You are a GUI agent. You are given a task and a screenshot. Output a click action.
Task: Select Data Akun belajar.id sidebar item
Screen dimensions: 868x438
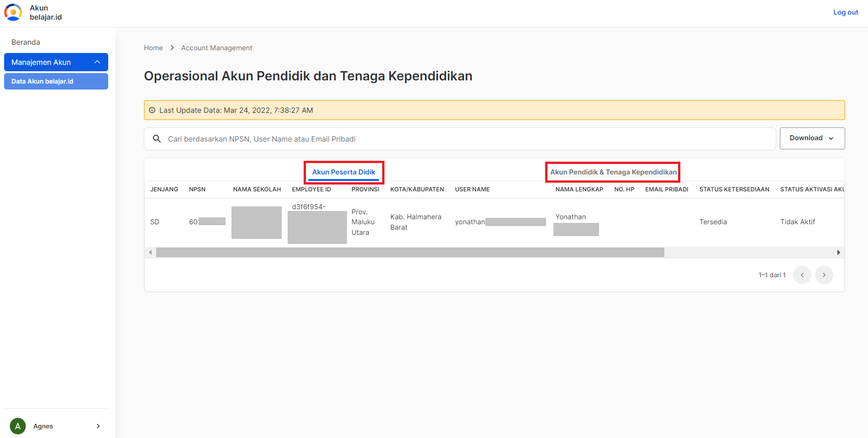[56, 81]
